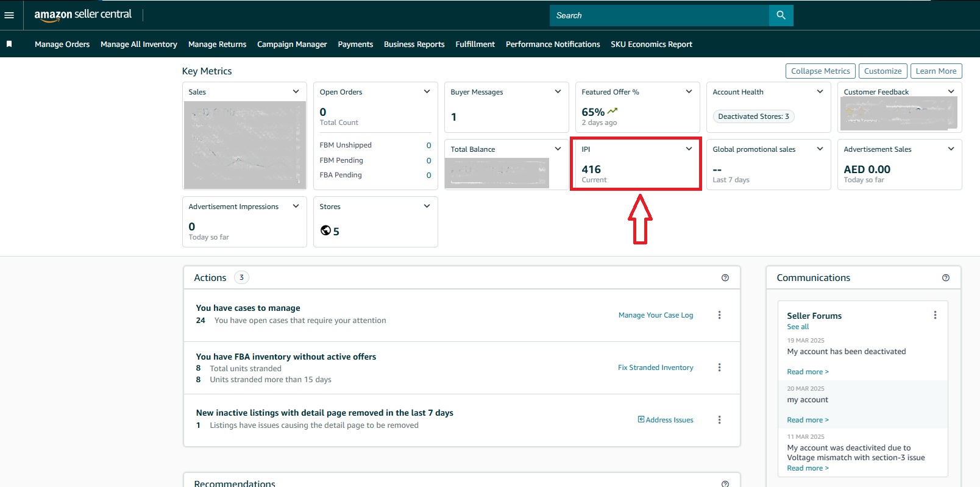The width and height of the screenshot is (980, 487).
Task: Click the Actions count badge 3
Action: pos(241,277)
